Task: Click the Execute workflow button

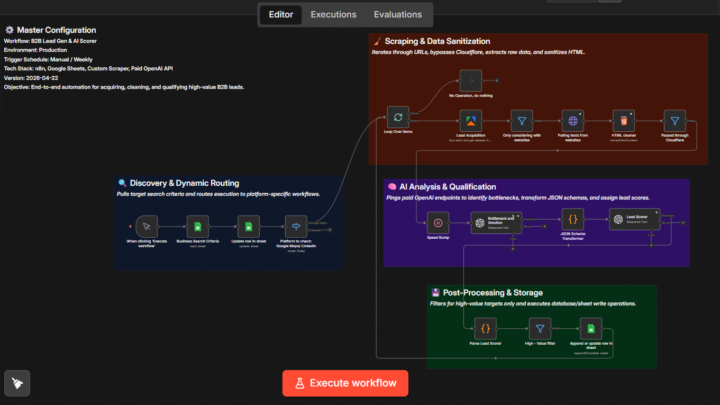Action: (x=345, y=383)
